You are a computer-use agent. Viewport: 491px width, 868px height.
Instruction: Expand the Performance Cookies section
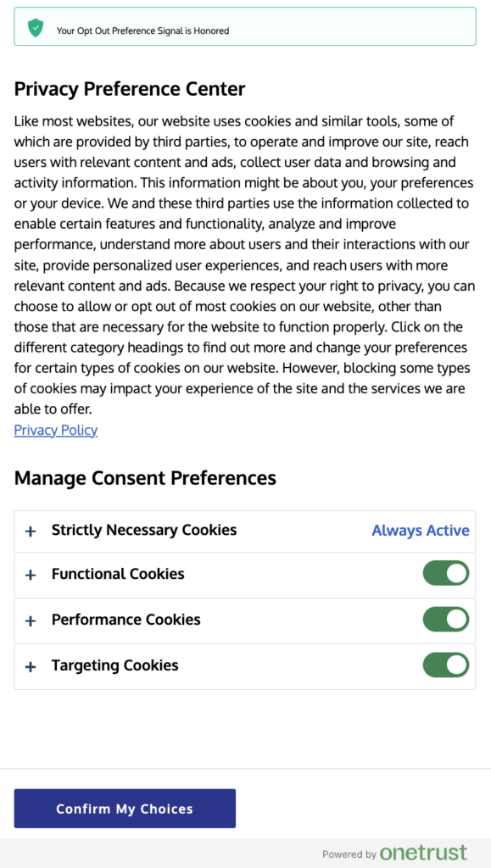pos(31,620)
